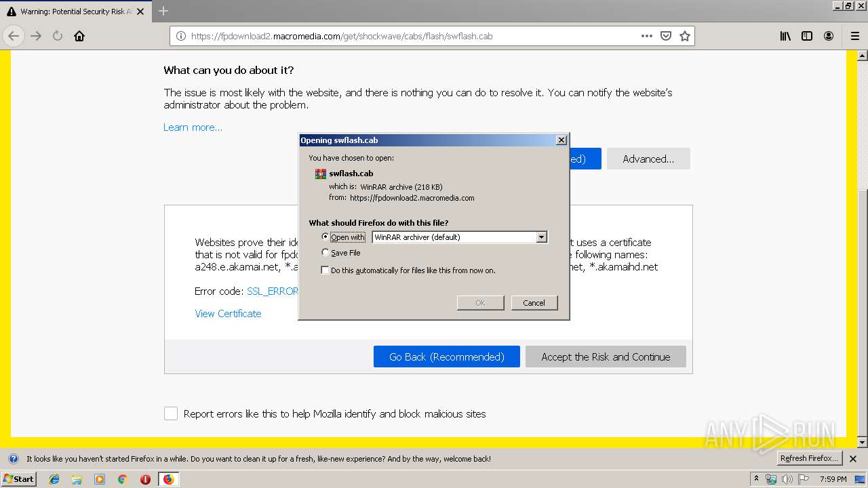Select the 'Save File' radio button

click(x=325, y=252)
